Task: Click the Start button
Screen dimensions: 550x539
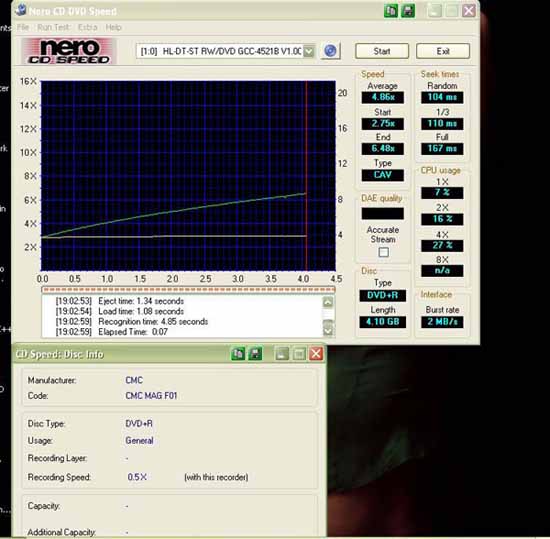Action: coord(382,51)
